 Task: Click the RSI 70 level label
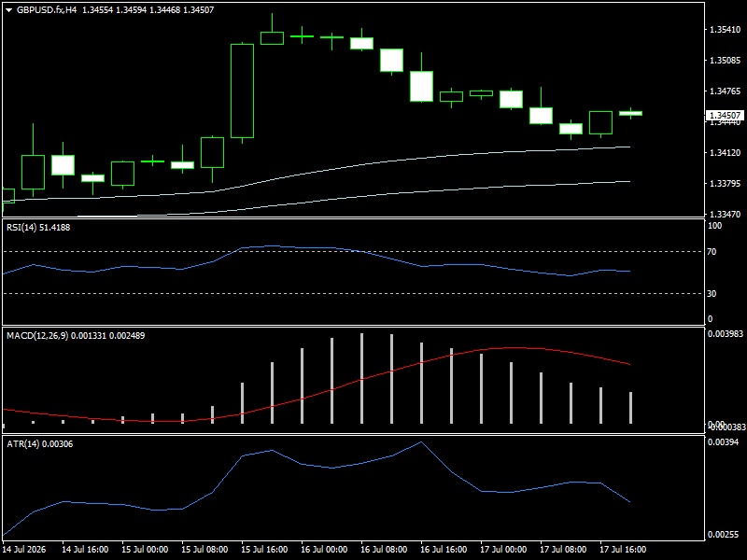712,252
